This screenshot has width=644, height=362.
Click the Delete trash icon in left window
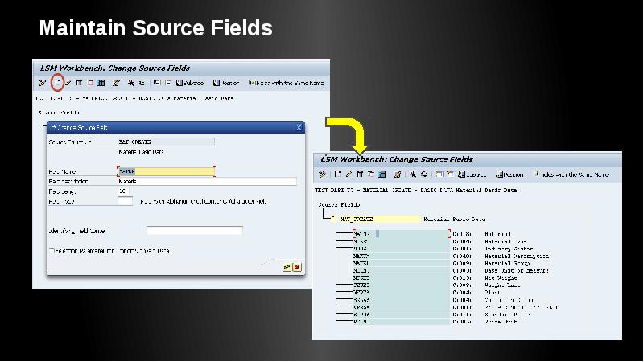click(x=79, y=83)
